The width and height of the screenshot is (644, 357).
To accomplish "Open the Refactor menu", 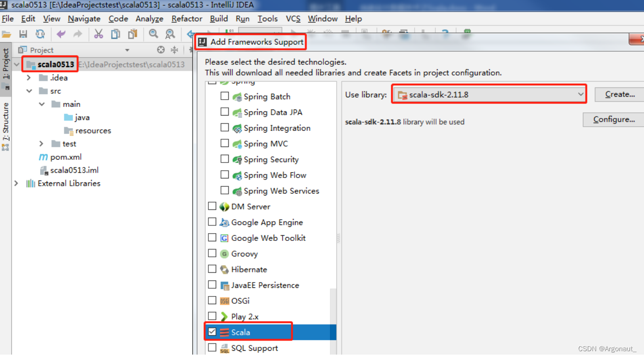I will 187,18.
